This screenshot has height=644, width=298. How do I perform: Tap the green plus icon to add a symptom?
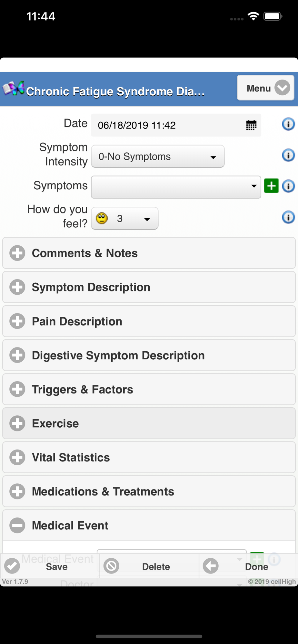point(271,186)
